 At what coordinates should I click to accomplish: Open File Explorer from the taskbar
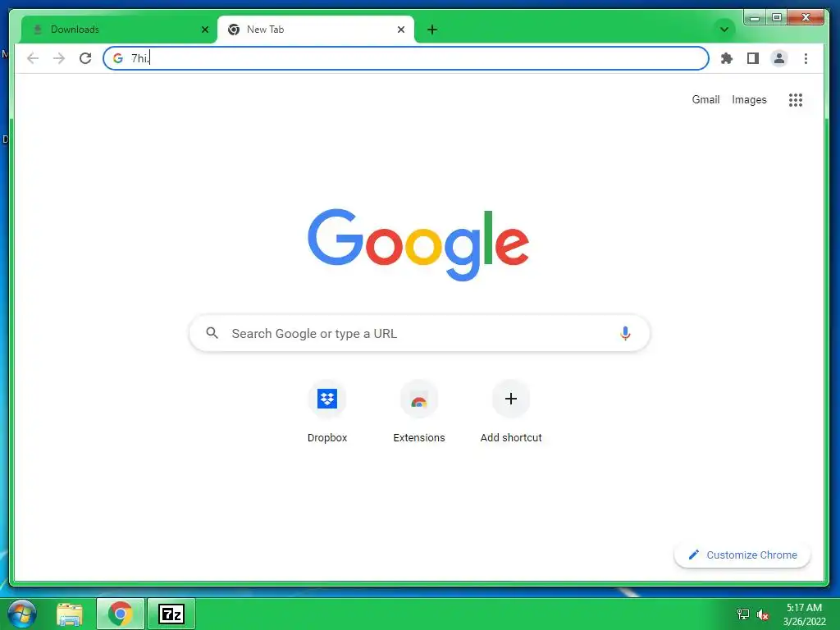point(70,614)
